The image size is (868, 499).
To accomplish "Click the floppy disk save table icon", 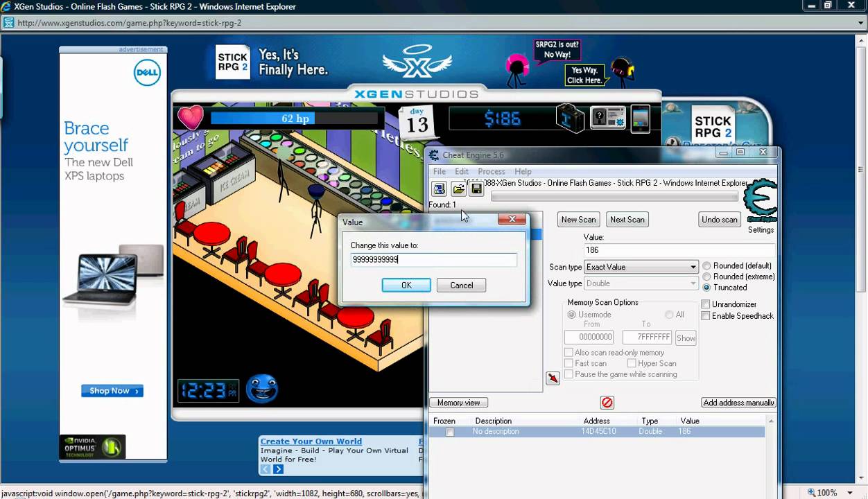I will point(477,189).
